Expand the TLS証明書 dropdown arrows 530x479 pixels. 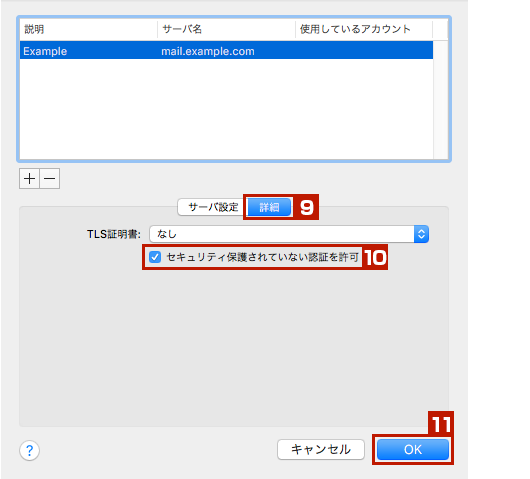coord(421,234)
